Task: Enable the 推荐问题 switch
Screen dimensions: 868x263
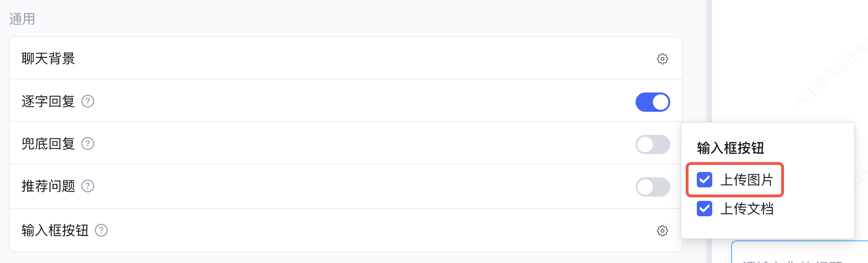Action: (652, 187)
